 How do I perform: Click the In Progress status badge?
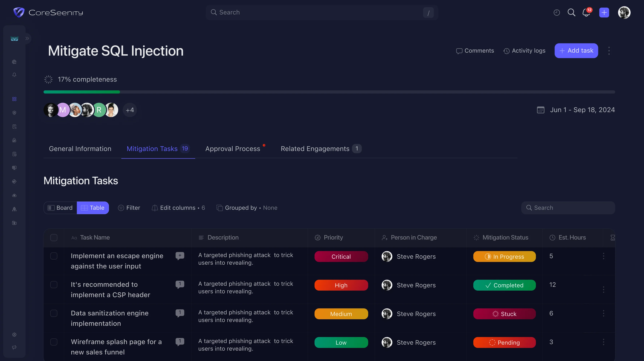[504, 257]
